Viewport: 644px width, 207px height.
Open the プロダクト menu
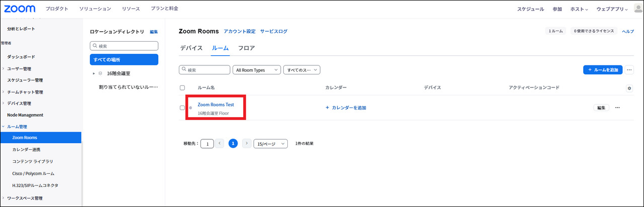coord(56,9)
